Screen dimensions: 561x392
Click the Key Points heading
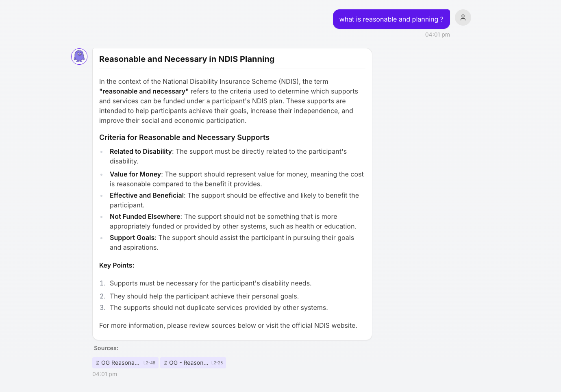pyautogui.click(x=117, y=265)
